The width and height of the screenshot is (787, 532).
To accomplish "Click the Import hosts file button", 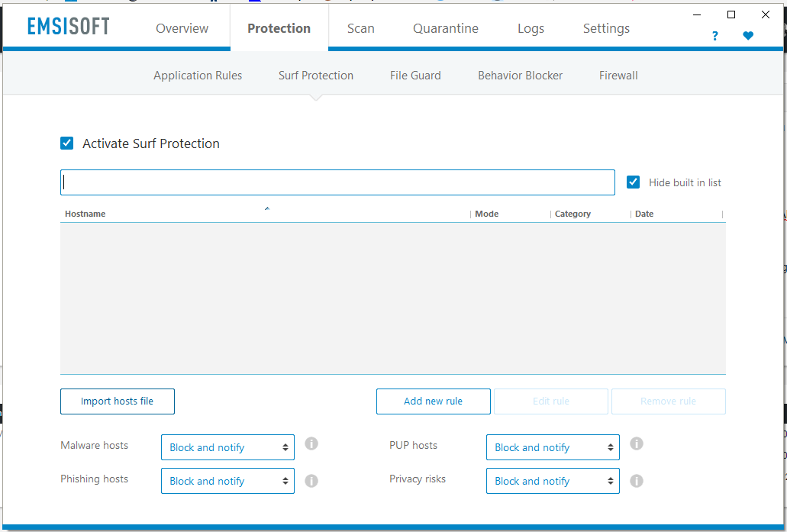I will (118, 401).
